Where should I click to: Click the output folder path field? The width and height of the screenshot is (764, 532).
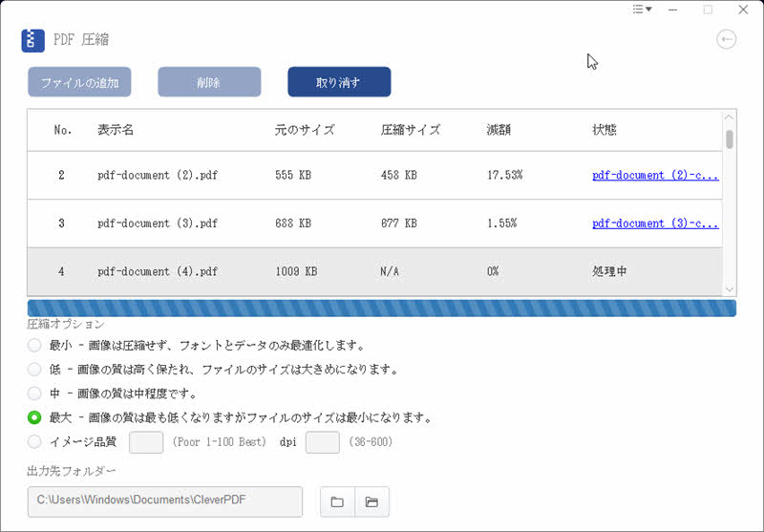[164, 501]
